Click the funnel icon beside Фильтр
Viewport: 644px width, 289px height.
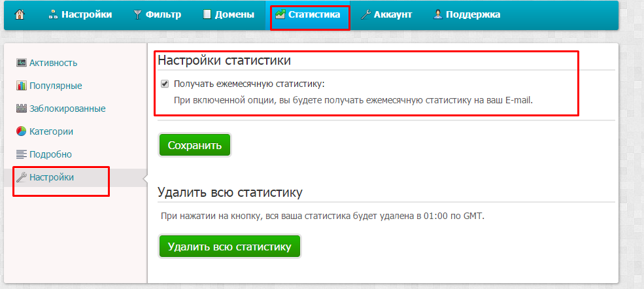pyautogui.click(x=137, y=15)
